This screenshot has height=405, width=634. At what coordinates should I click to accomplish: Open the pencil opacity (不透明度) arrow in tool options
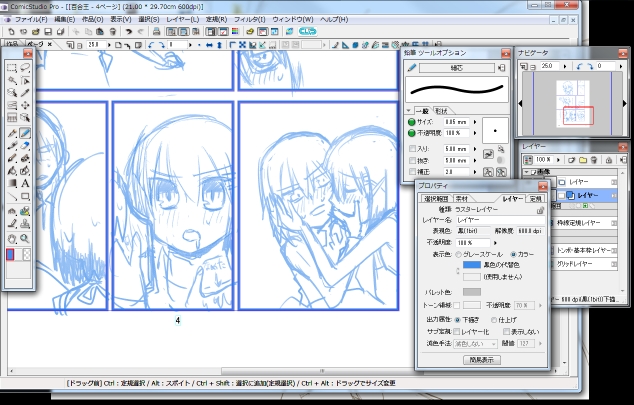pyautogui.click(x=475, y=133)
